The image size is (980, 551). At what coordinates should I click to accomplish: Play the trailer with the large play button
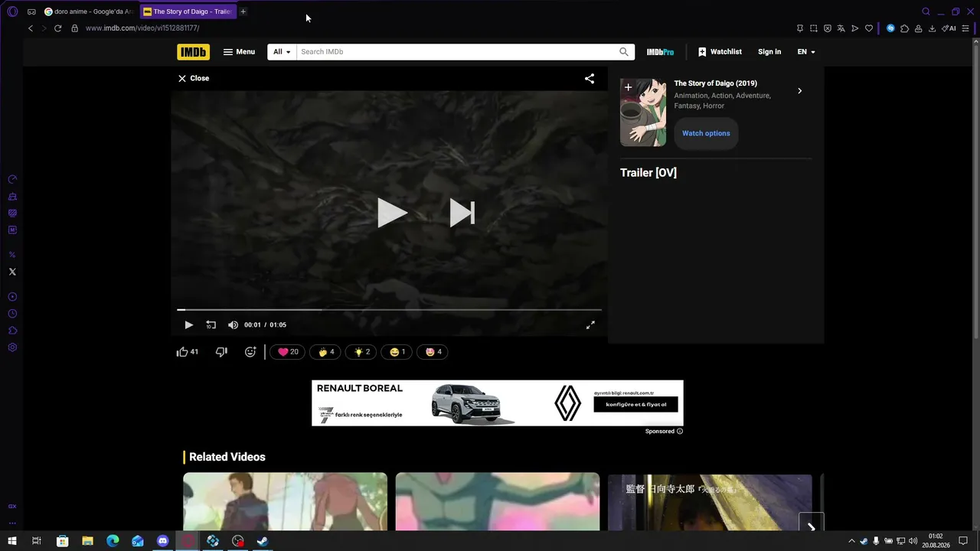click(x=392, y=213)
